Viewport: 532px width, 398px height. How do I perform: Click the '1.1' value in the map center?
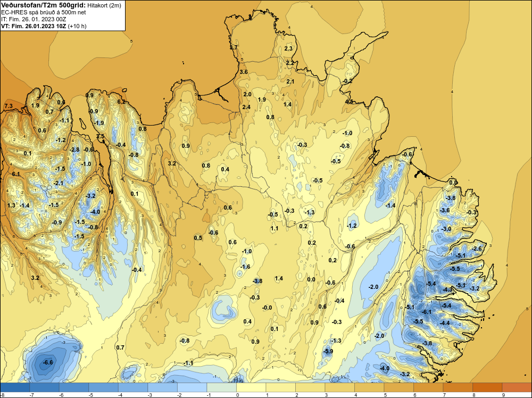(x=274, y=228)
